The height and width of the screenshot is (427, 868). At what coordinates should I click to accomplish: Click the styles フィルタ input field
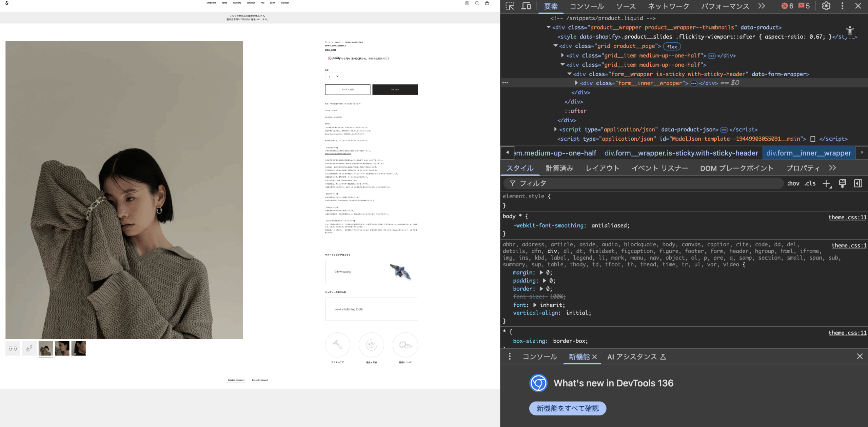(644, 183)
